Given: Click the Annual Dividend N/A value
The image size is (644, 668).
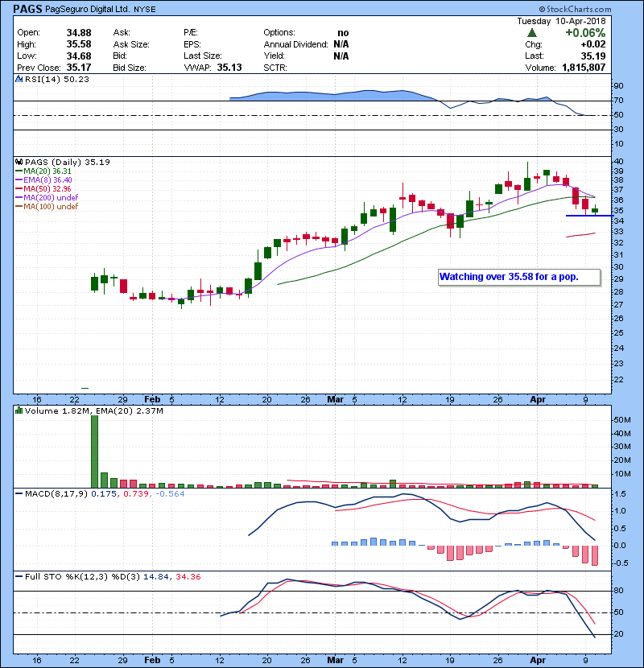Looking at the screenshot, I should tap(341, 44).
